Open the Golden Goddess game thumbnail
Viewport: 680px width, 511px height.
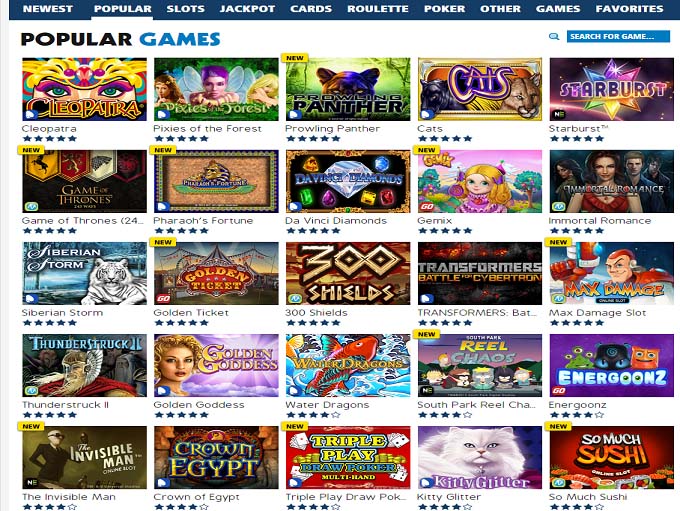[x=216, y=365]
